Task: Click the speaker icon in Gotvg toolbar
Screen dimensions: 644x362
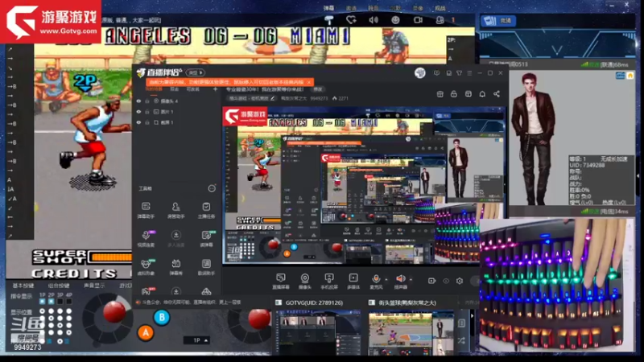Action: [x=374, y=19]
